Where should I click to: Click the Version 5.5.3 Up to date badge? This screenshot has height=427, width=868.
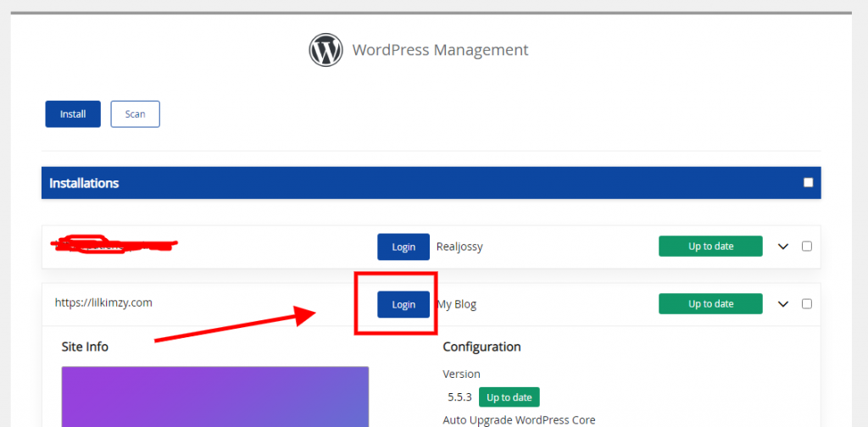click(x=509, y=397)
